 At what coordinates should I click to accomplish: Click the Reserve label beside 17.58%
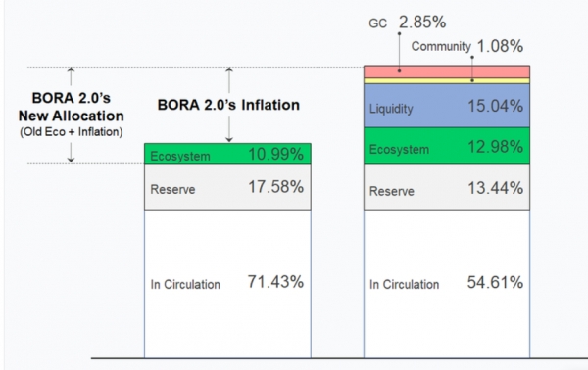(x=172, y=189)
